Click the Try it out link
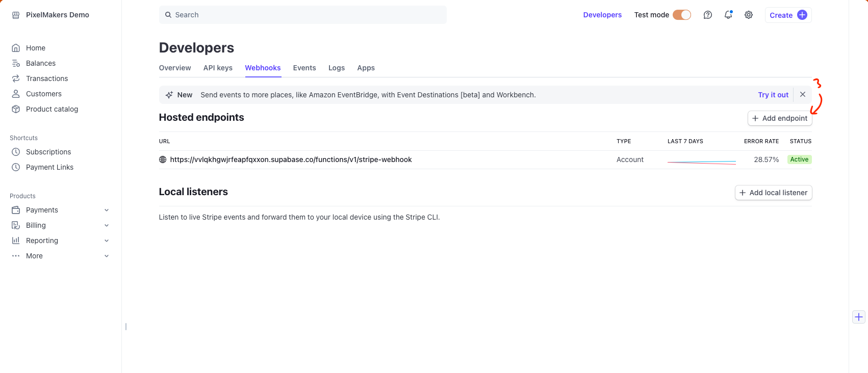 773,95
